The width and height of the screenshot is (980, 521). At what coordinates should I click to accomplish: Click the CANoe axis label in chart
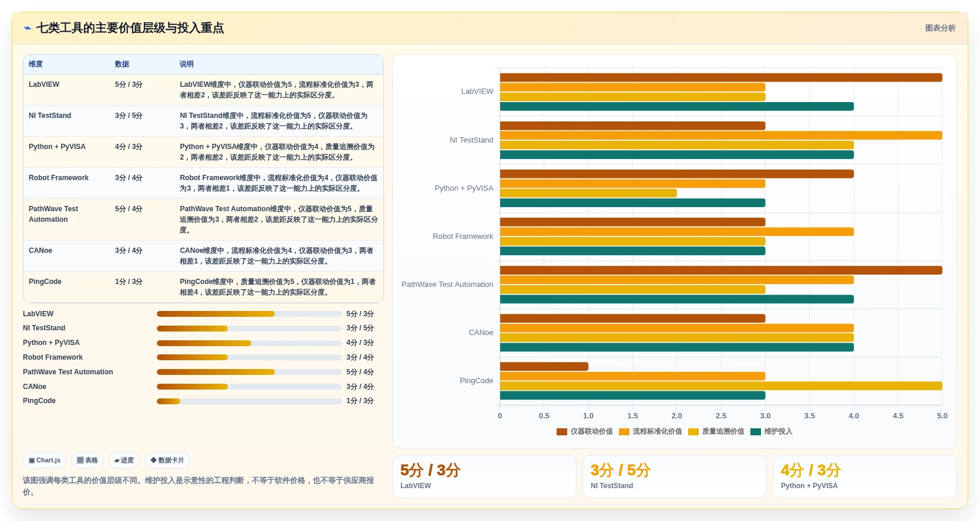481,333
